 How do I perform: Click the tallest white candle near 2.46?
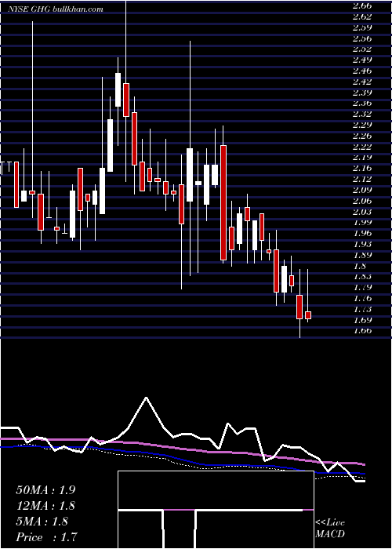(x=118, y=89)
